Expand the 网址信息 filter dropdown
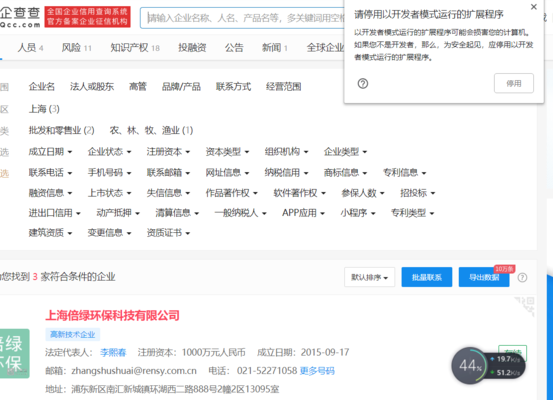The height and width of the screenshot is (400, 553). pos(227,172)
